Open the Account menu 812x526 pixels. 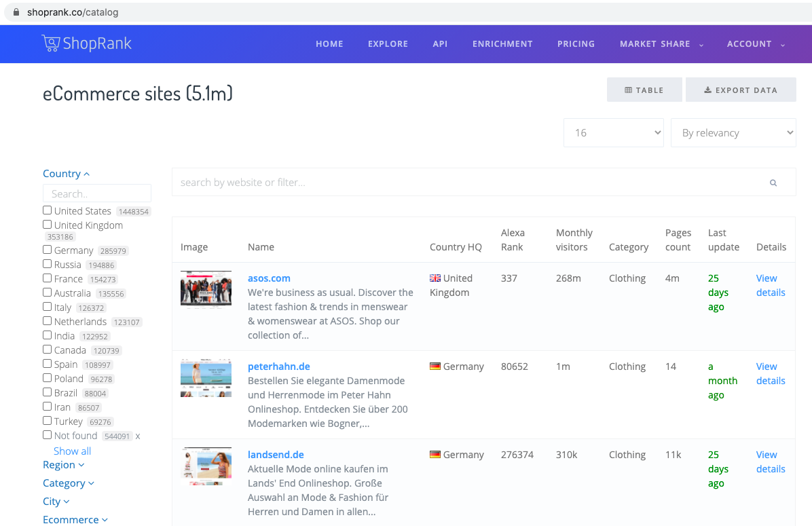(x=756, y=44)
